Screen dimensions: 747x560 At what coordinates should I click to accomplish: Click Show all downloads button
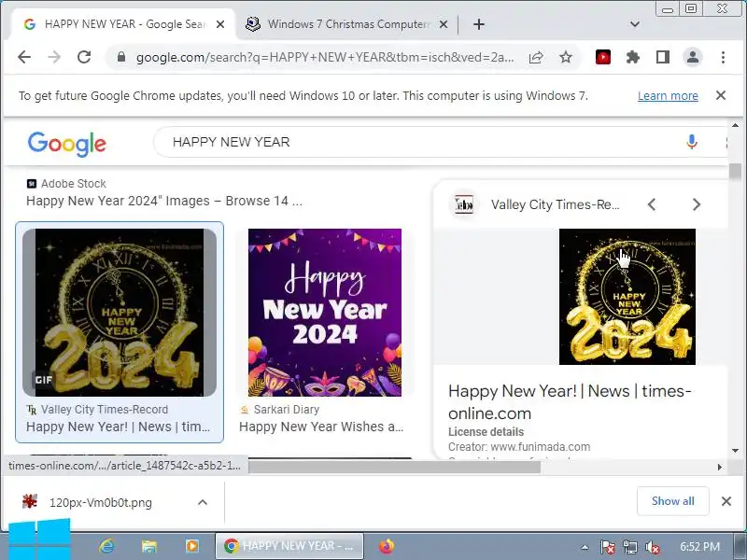pyautogui.click(x=672, y=501)
